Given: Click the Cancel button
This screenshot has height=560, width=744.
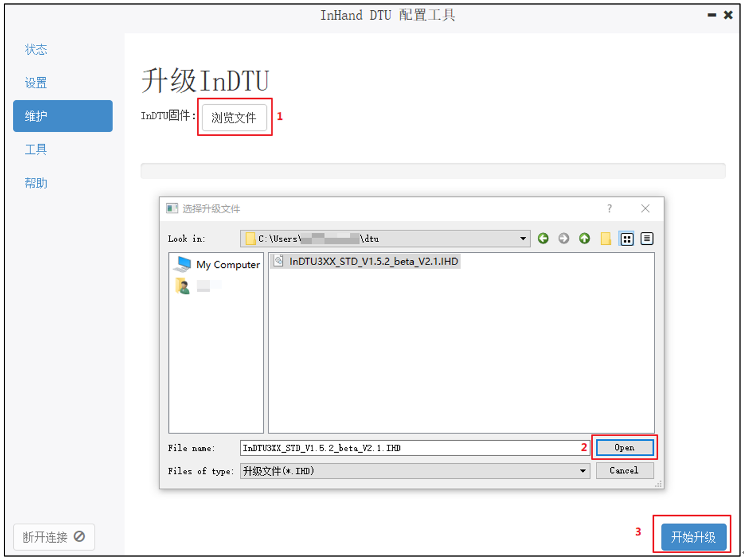Looking at the screenshot, I should pyautogui.click(x=625, y=471).
